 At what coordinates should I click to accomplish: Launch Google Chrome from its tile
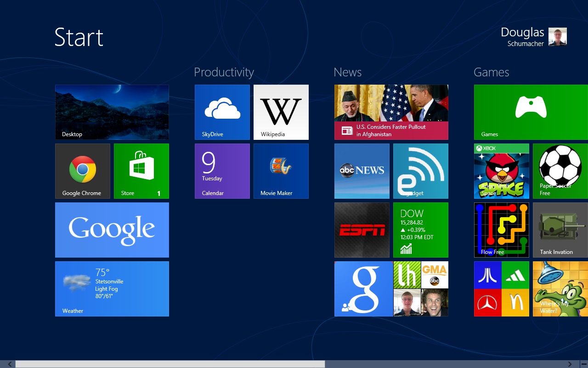tap(83, 171)
